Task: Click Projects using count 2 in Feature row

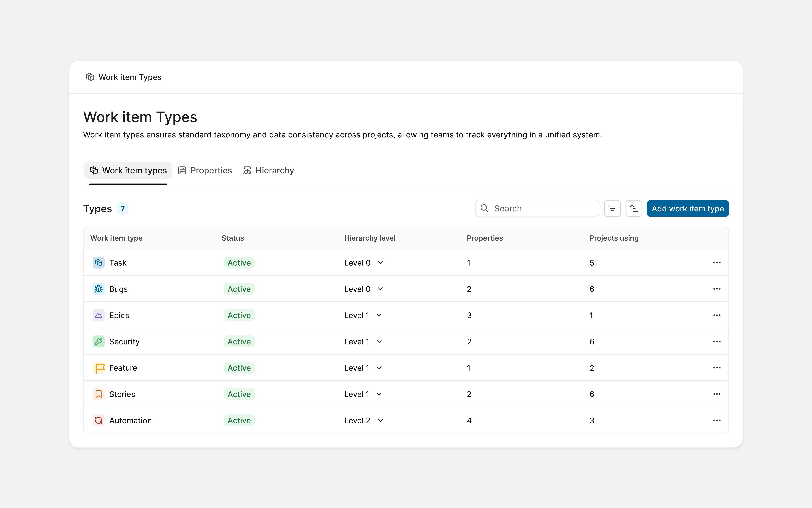Action: (592, 368)
